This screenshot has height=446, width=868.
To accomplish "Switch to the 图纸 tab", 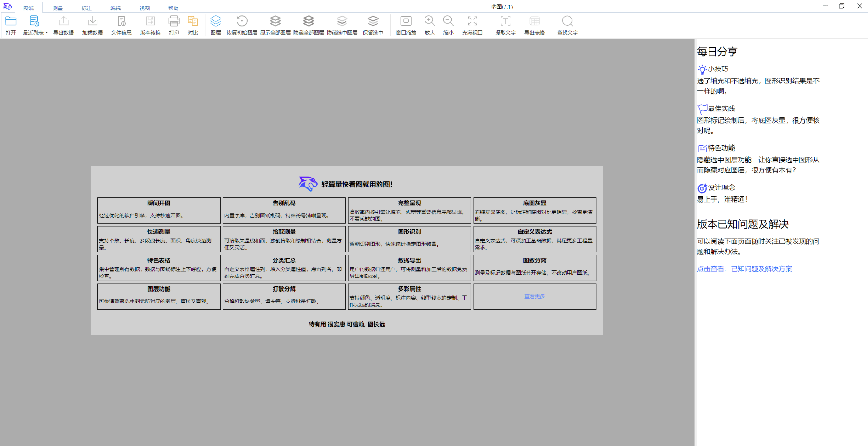I will 28,8.
